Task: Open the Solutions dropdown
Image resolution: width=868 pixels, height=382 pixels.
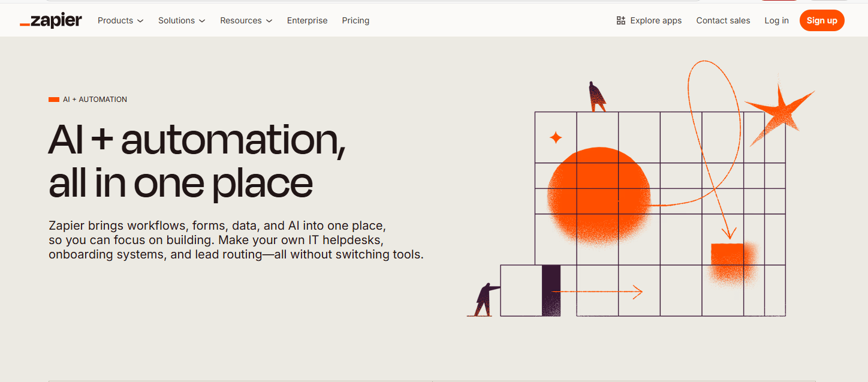Action: [182, 20]
